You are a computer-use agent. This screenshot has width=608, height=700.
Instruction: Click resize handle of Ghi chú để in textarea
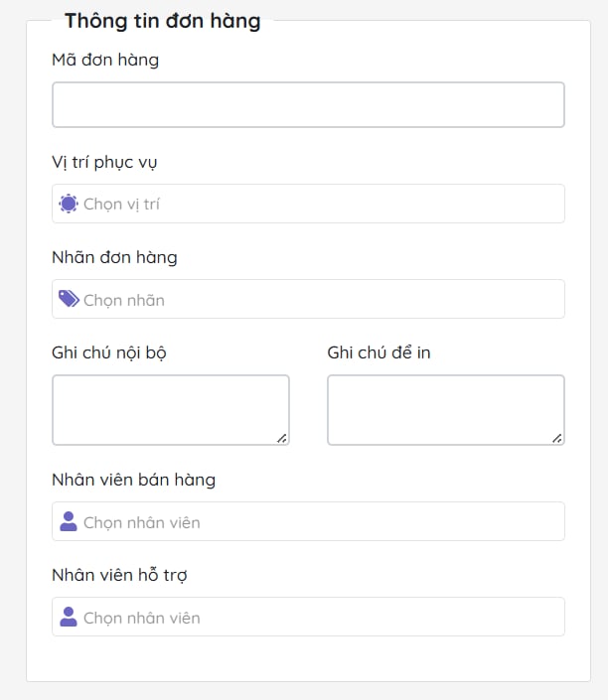tap(557, 438)
